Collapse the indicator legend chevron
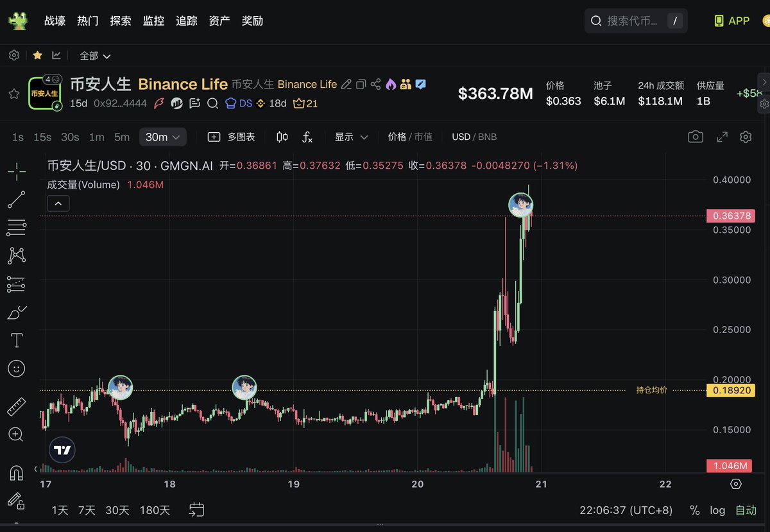The image size is (770, 532). pyautogui.click(x=58, y=203)
